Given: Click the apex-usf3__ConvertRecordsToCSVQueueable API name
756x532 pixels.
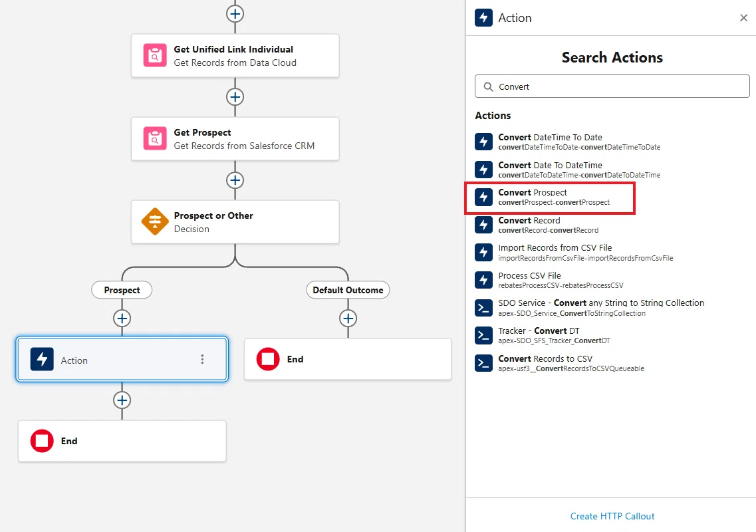Looking at the screenshot, I should point(571,368).
